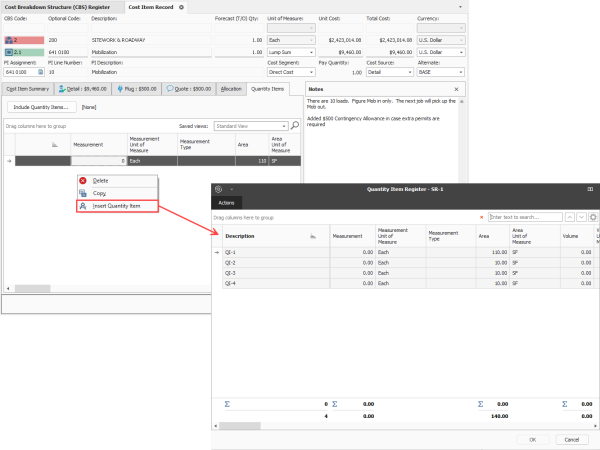Click the settings gear icon in Quantity Item Register
This screenshot has height=450, width=600.
(593, 216)
